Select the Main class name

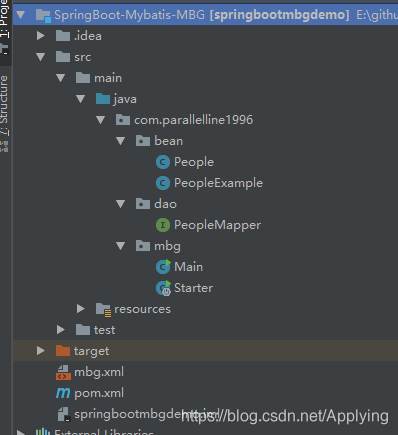coord(188,267)
